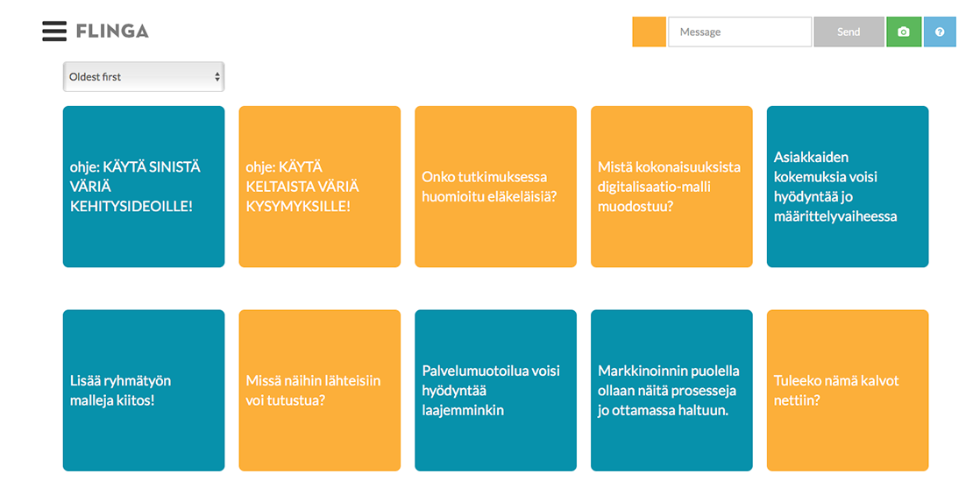This screenshot has height=502, width=980.
Task: Focus the Message text field
Action: click(739, 32)
